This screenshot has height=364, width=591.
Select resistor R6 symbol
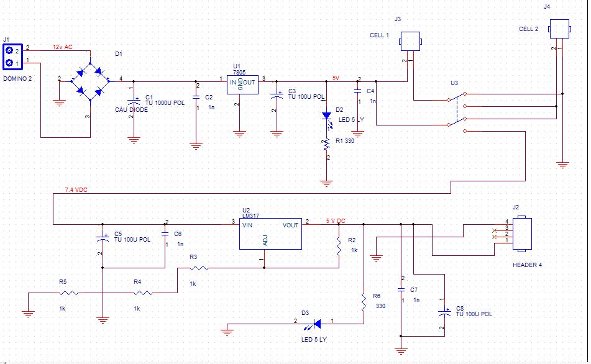pos(364,303)
